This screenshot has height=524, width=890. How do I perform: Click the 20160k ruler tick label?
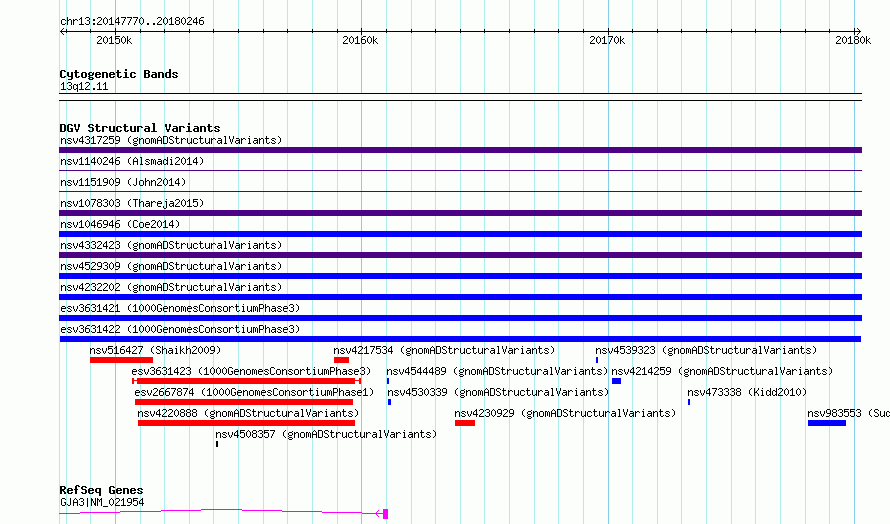(360, 40)
